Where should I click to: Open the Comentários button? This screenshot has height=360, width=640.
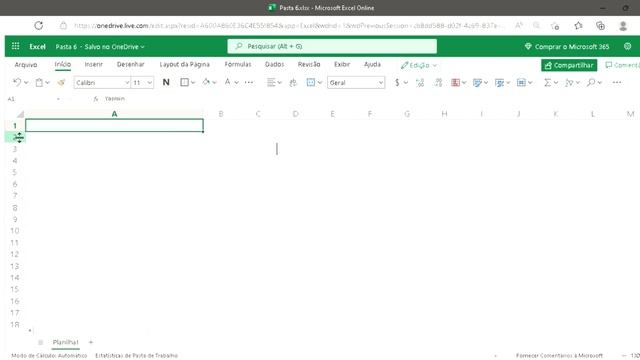(622, 65)
